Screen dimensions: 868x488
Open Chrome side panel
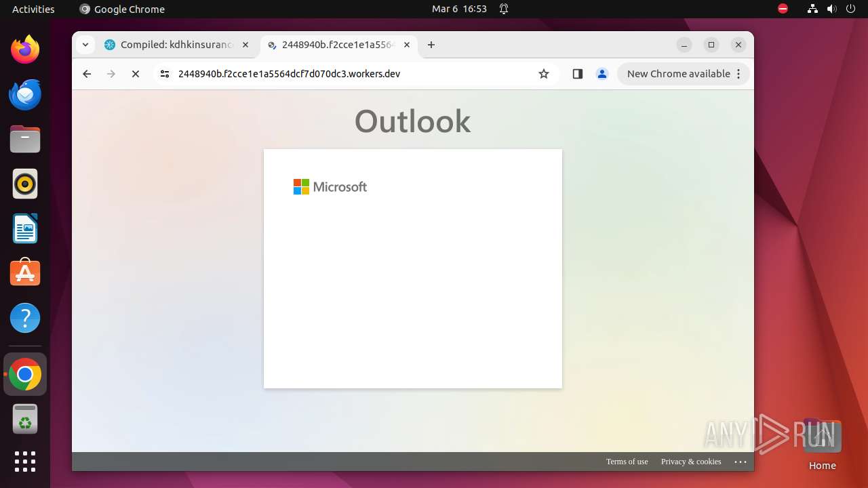(x=578, y=74)
